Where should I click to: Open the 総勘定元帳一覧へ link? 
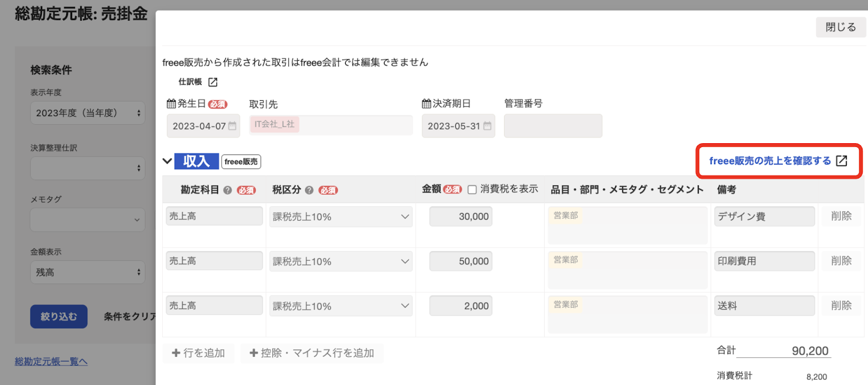click(x=51, y=361)
